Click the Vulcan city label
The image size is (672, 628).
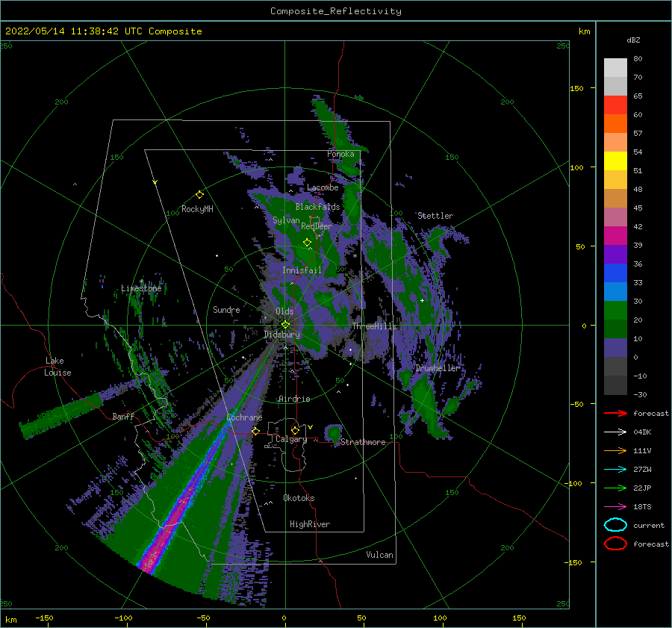[379, 555]
